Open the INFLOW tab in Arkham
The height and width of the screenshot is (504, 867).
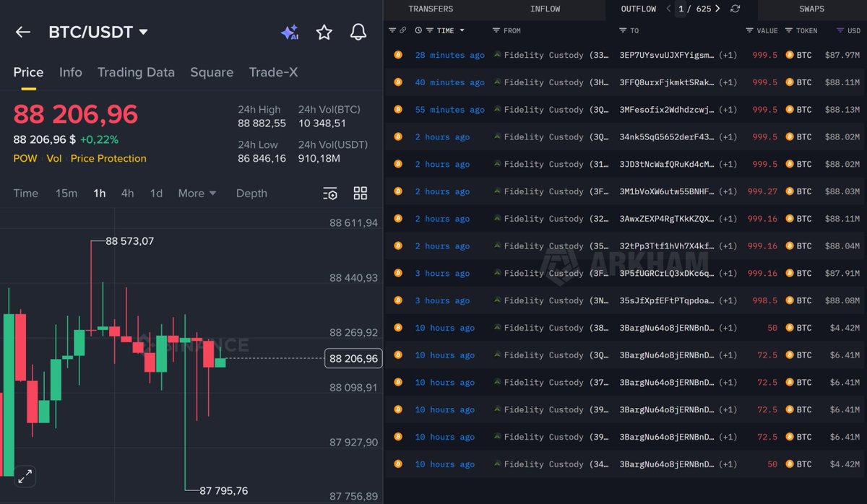coord(545,9)
